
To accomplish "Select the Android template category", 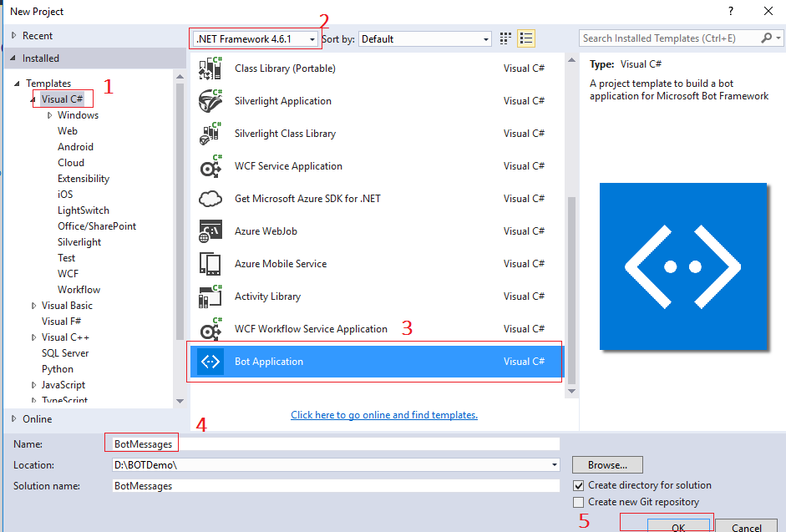I will pyautogui.click(x=76, y=147).
